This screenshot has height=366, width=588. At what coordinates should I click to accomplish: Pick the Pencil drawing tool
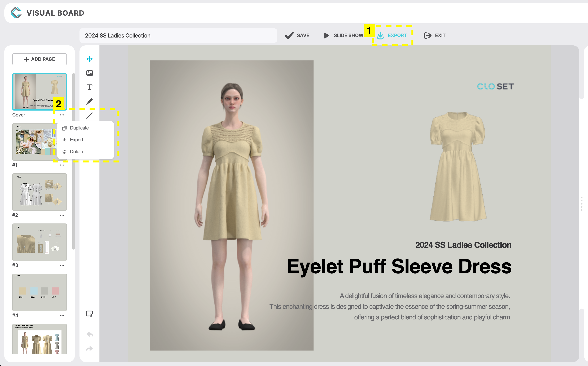pos(89,101)
